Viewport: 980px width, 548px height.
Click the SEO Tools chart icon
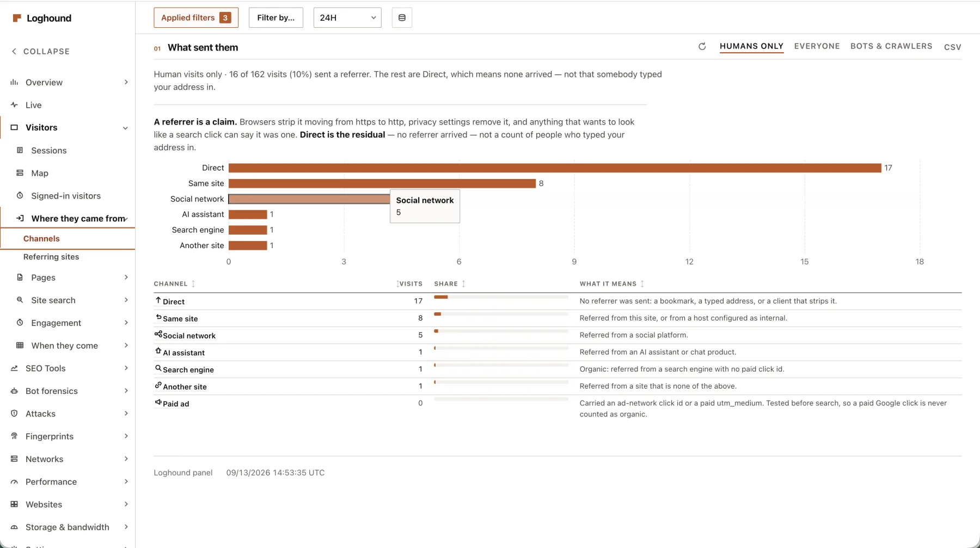click(14, 368)
